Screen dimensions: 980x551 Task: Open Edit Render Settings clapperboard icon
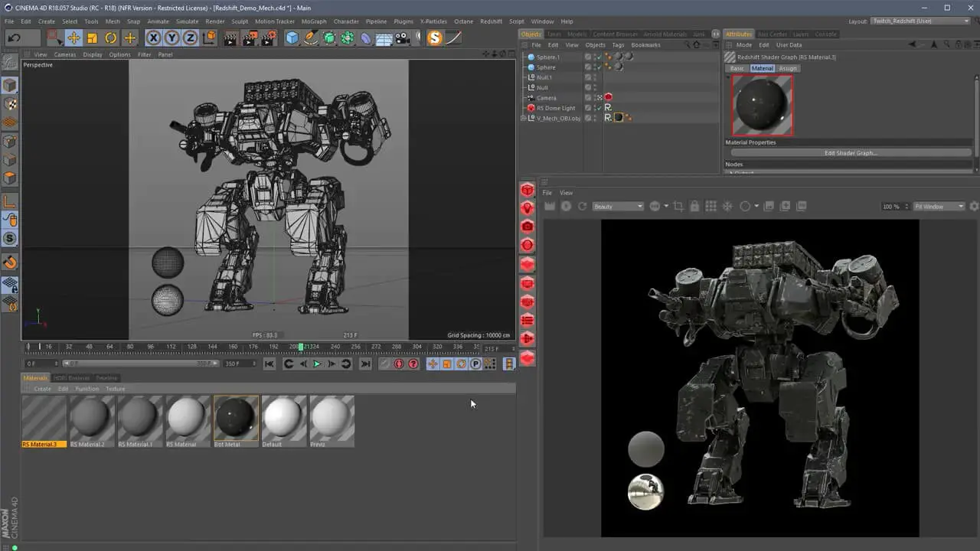pyautogui.click(x=268, y=37)
